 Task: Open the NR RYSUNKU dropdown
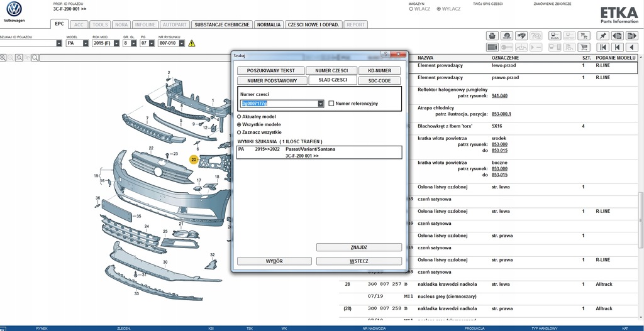(x=182, y=43)
